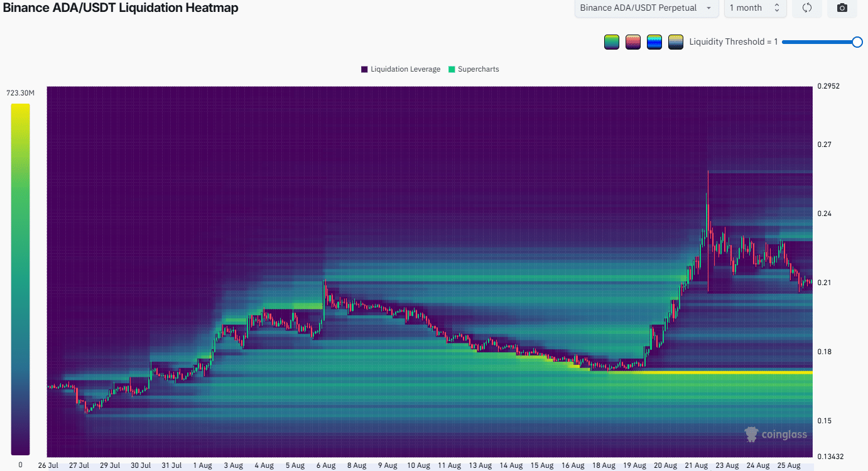
Task: Click the 723.30M scale maximum label
Action: click(x=20, y=93)
